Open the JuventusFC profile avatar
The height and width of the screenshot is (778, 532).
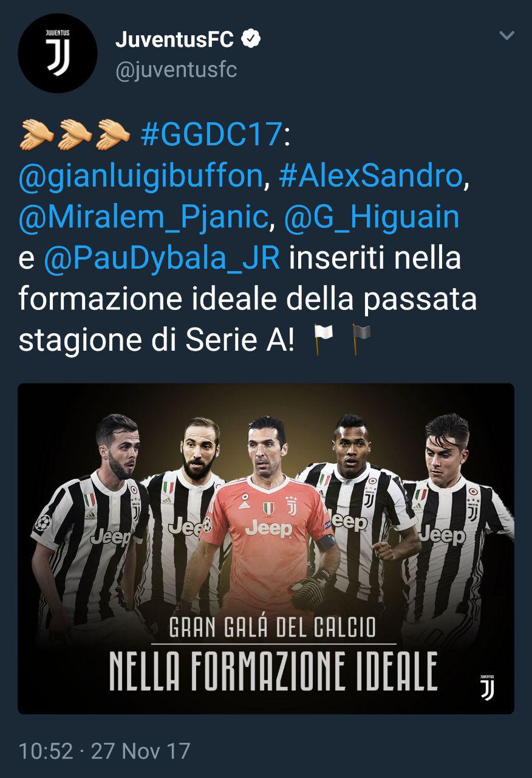58,53
